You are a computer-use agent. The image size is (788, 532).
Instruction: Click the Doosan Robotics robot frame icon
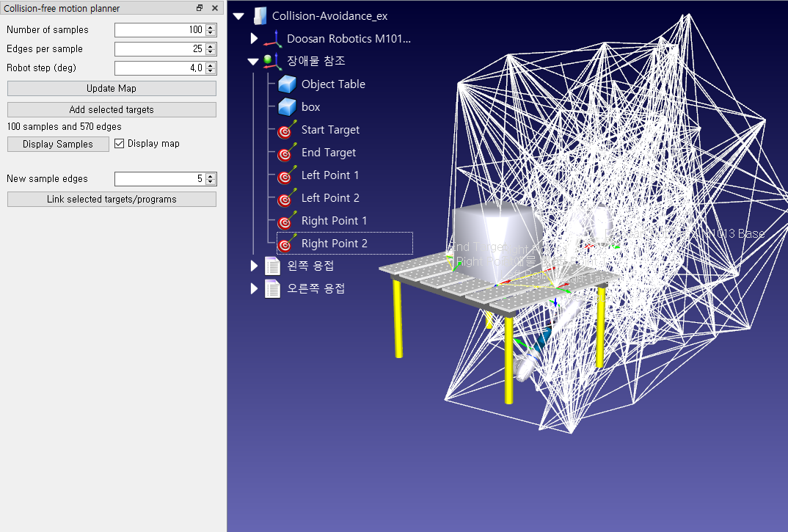click(274, 39)
